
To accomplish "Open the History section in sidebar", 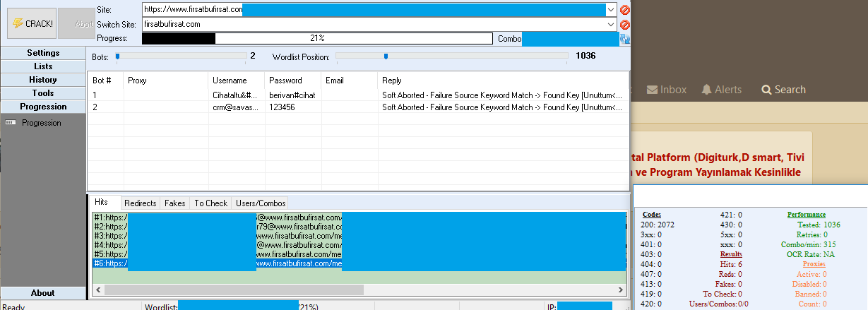I will click(x=43, y=80).
